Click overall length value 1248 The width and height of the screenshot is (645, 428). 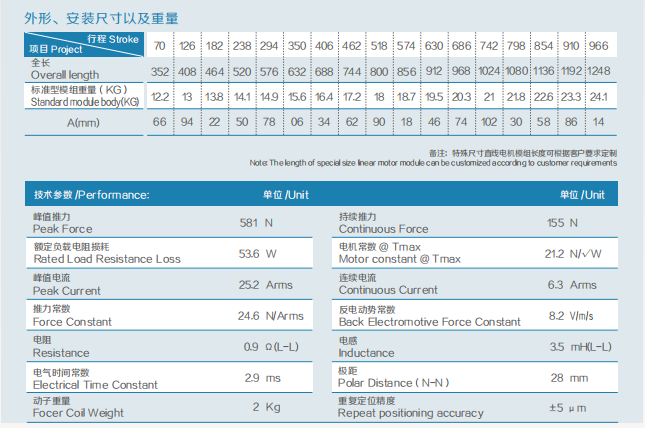(x=599, y=71)
